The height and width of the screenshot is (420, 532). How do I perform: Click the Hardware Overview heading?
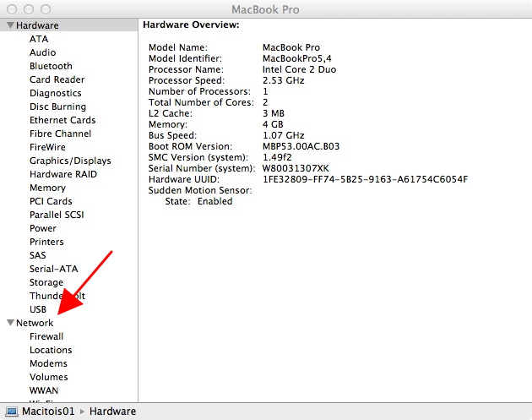tap(191, 25)
